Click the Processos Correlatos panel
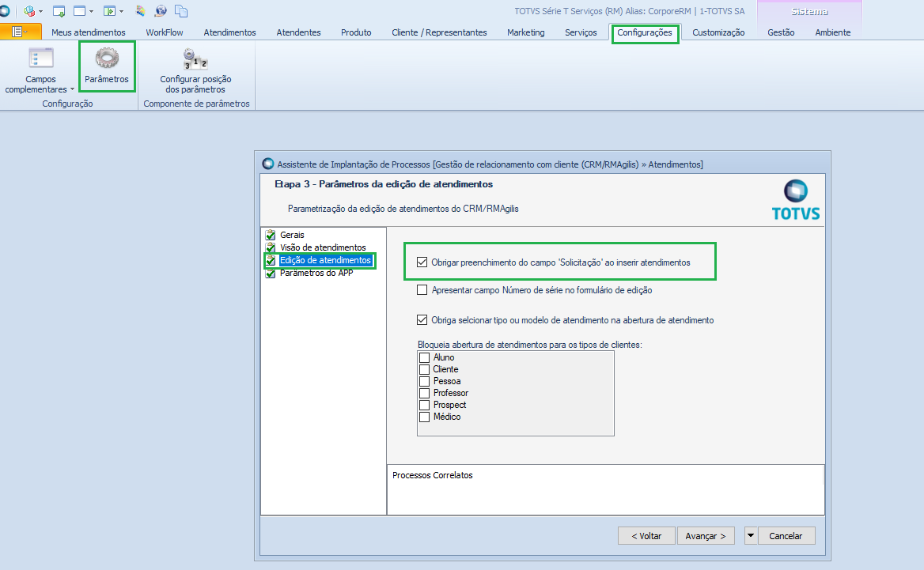The height and width of the screenshot is (570, 924). click(x=606, y=490)
